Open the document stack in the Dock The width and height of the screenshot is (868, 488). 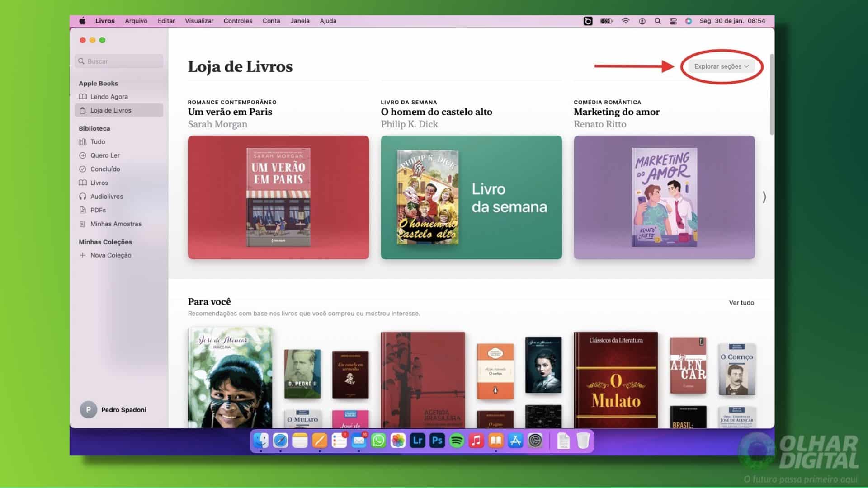pyautogui.click(x=563, y=441)
